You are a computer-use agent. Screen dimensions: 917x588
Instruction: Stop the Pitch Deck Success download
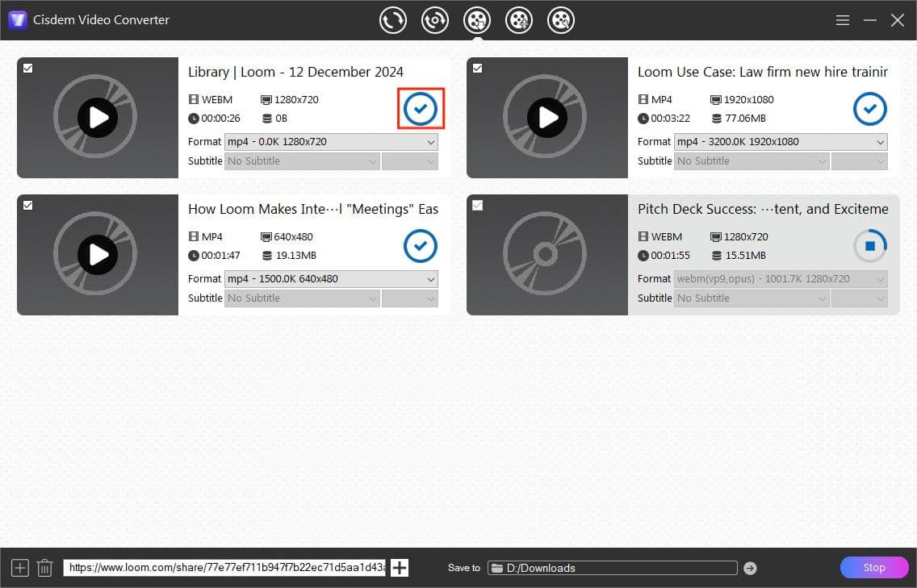[x=869, y=246]
